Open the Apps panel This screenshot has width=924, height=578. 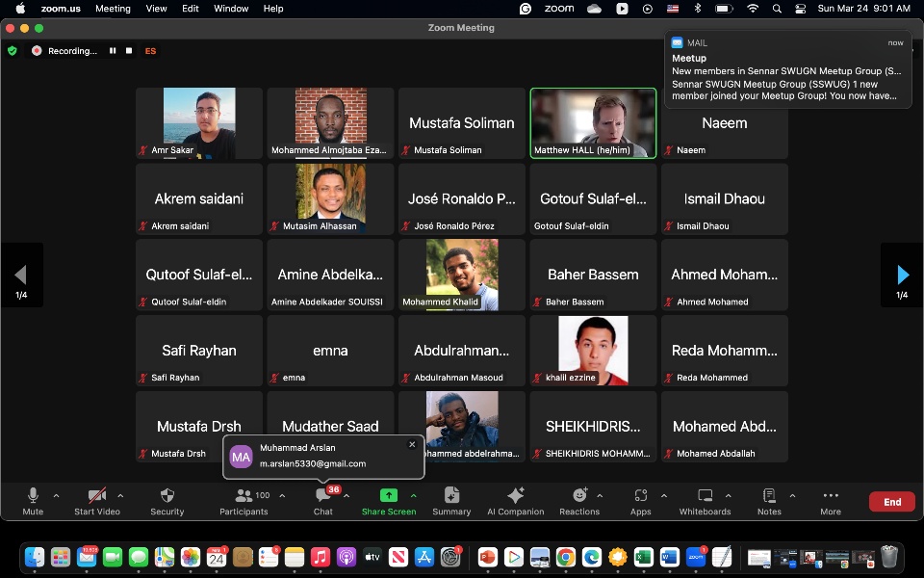click(641, 501)
